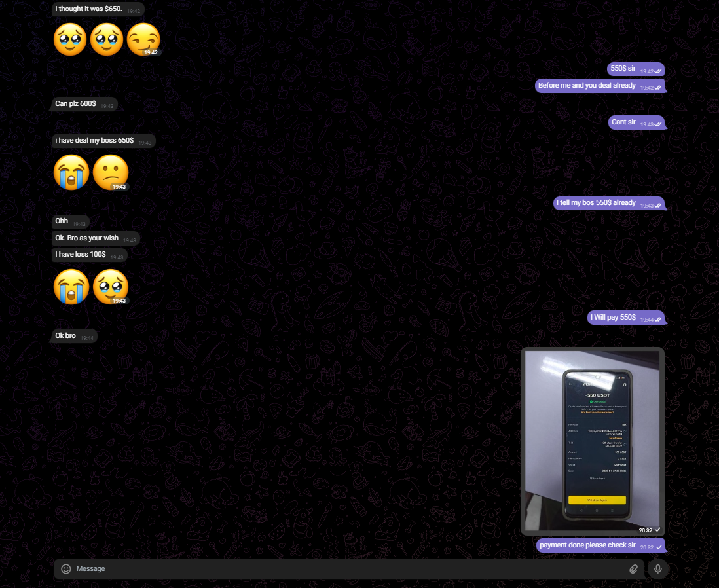719x588 pixels.
Task: Select the 'payment done please check sir' message
Action: click(587, 545)
